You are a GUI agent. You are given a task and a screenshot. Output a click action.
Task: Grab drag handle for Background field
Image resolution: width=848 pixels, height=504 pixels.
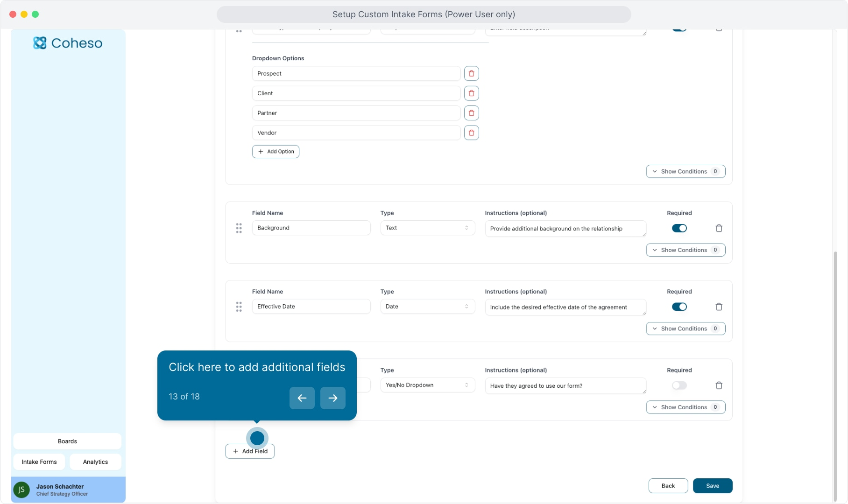click(x=239, y=228)
